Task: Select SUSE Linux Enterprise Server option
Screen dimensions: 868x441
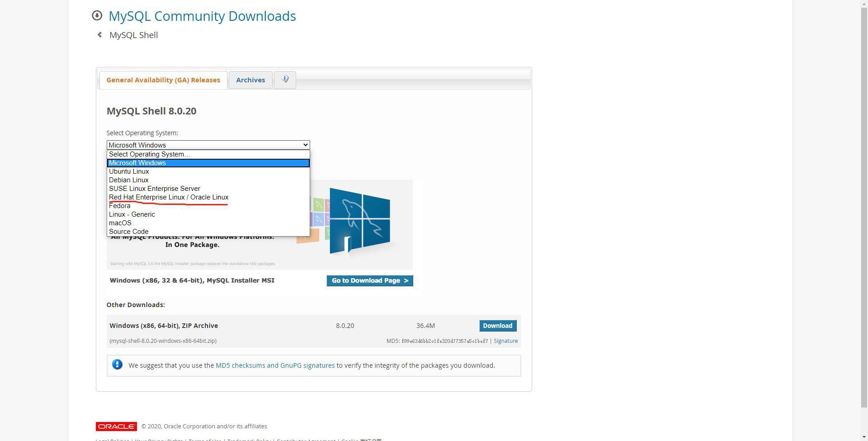Action: [x=208, y=189]
